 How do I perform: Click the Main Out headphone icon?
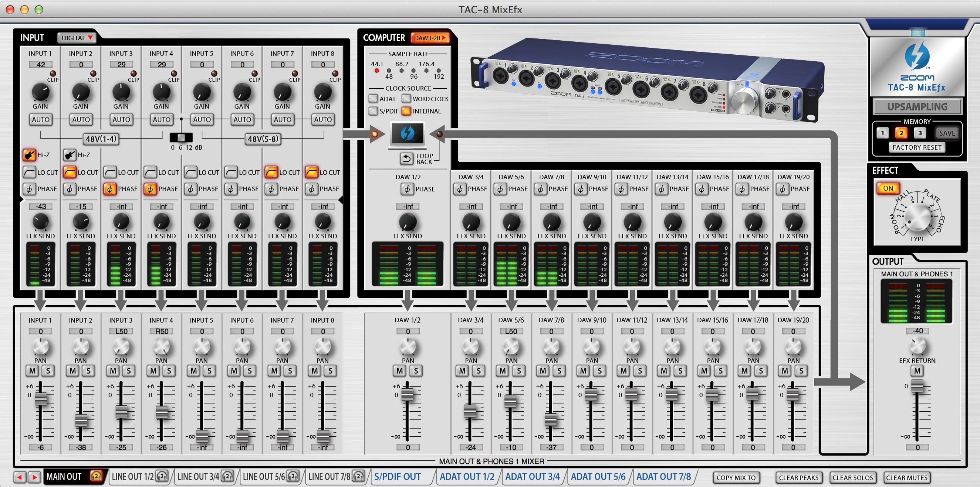click(96, 476)
